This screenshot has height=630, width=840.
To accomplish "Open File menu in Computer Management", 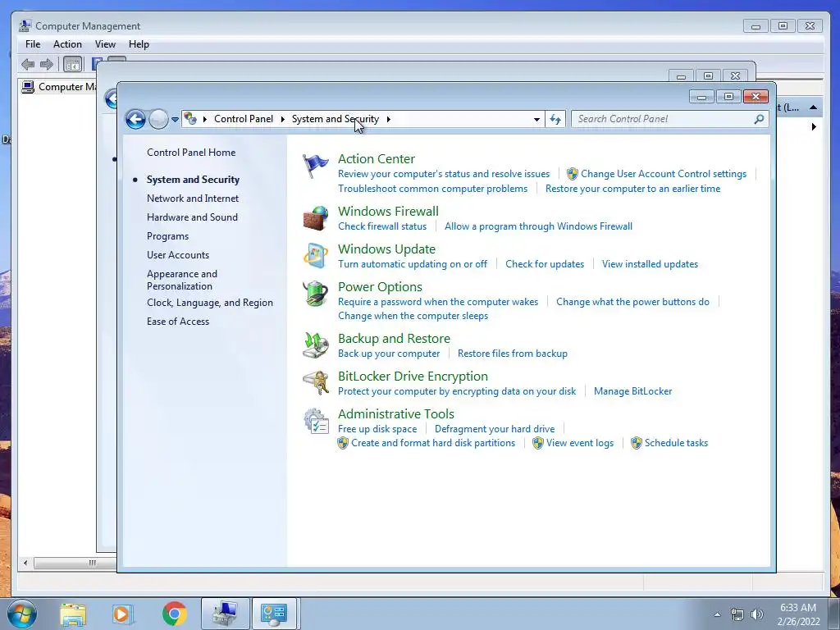I will (x=33, y=44).
